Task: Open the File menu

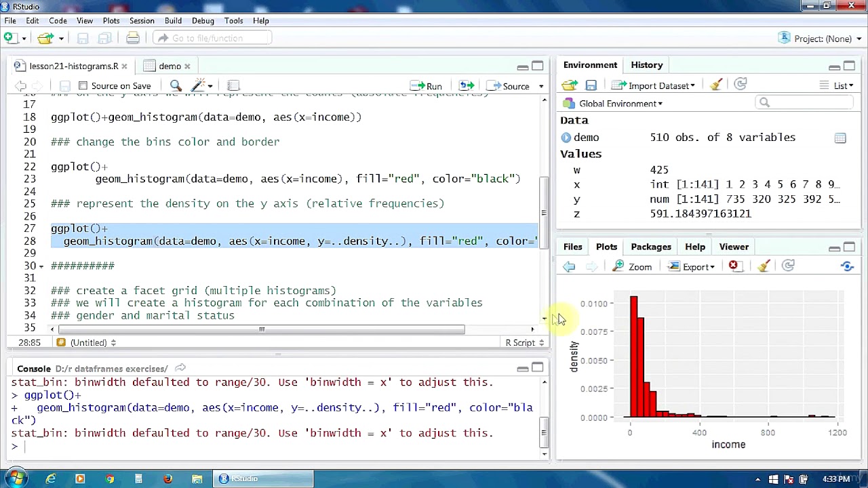Action: coord(10,20)
